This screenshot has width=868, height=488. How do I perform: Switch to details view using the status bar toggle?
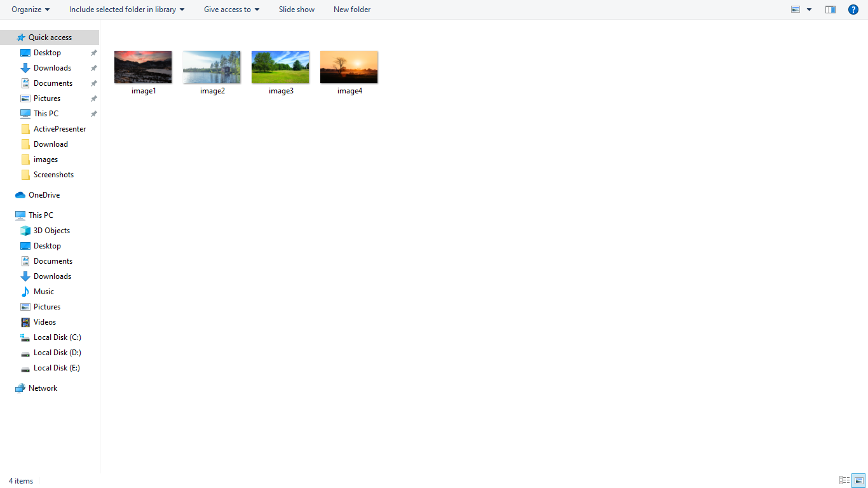[x=844, y=480]
